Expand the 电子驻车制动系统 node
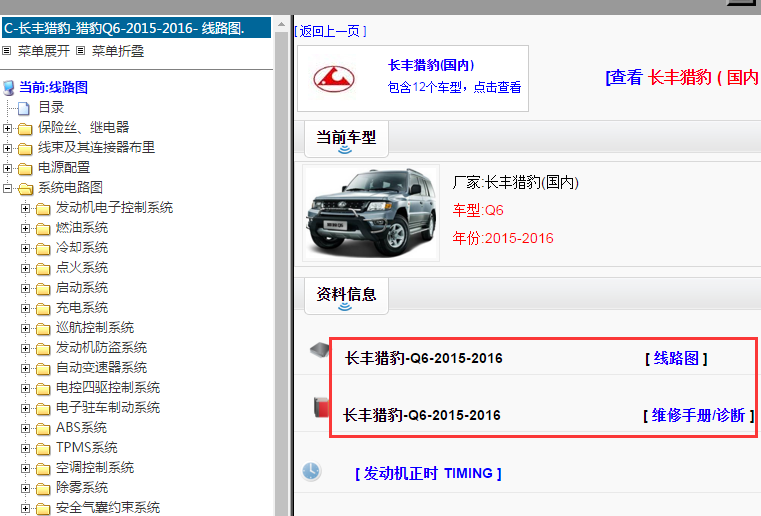Screen dimensions: 761x516 [25, 408]
